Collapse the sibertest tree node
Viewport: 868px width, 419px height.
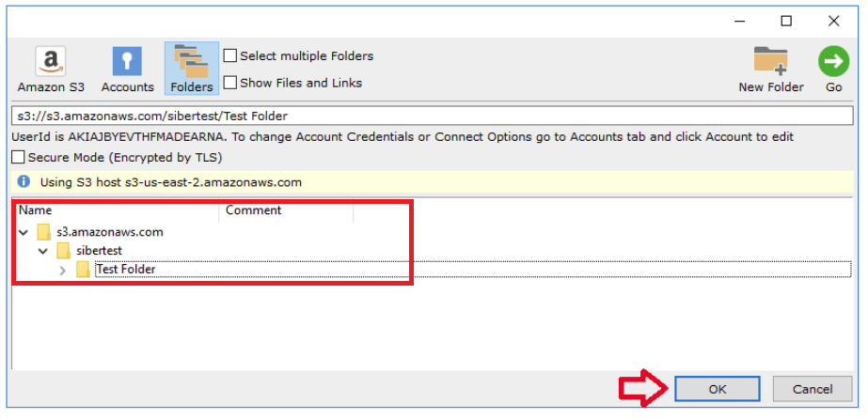coord(42,251)
